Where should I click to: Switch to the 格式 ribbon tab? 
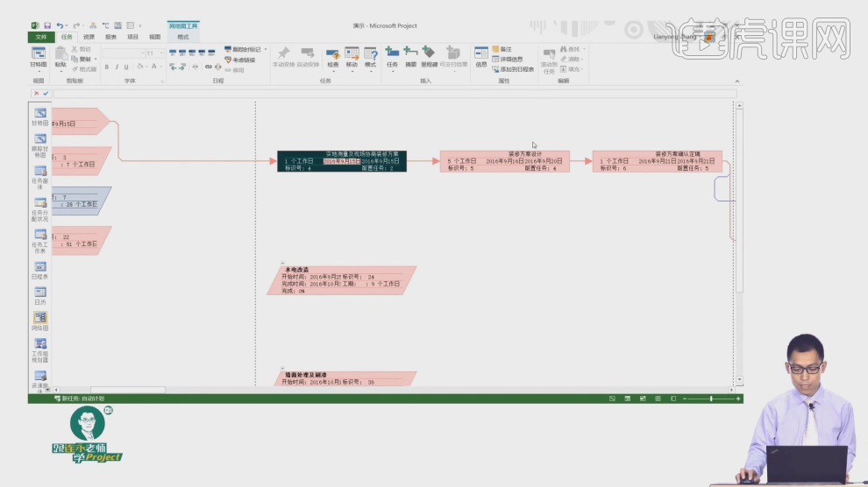pos(183,37)
